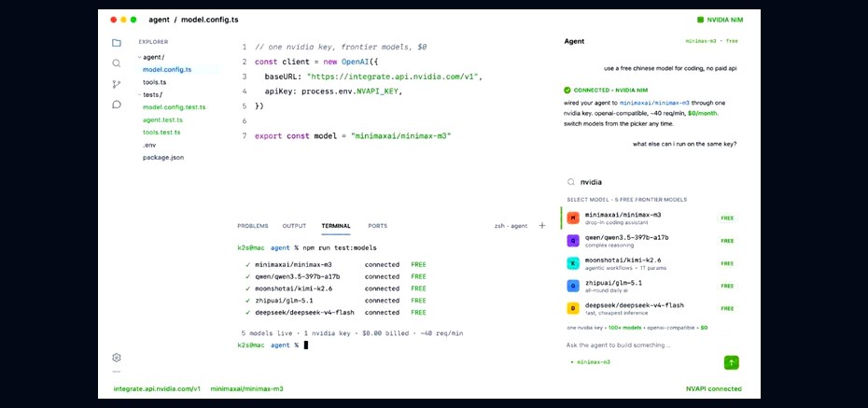Click FREE badge on deepseek row

point(727,308)
